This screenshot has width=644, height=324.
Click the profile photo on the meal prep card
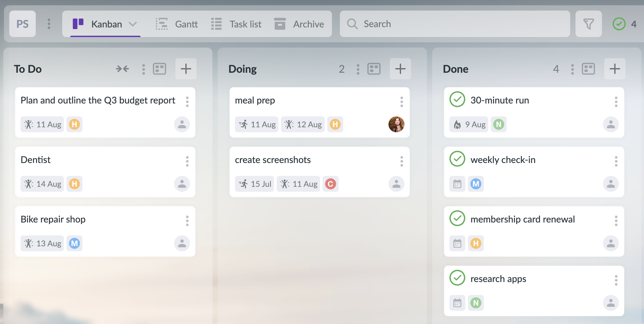coord(396,124)
